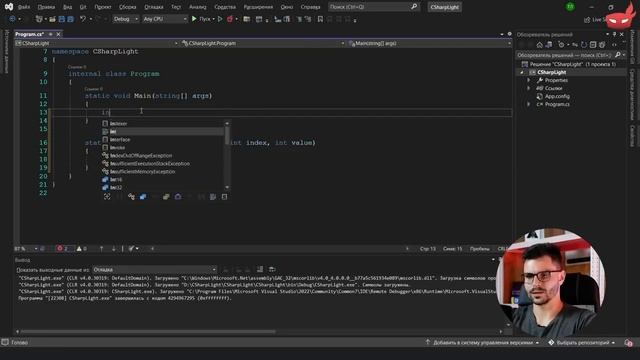Toggle the interfaces IntelliSense filter
Screen dimensions: 640x360
(x=178, y=197)
